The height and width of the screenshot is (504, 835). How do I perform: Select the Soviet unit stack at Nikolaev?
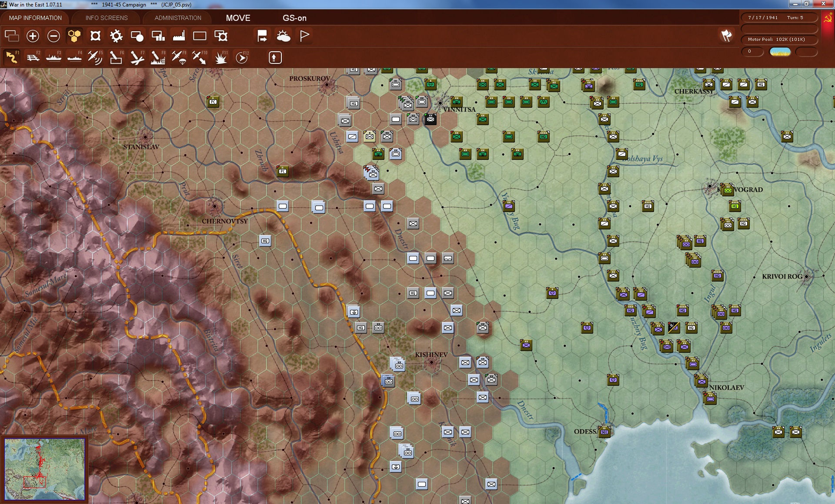coord(701,381)
